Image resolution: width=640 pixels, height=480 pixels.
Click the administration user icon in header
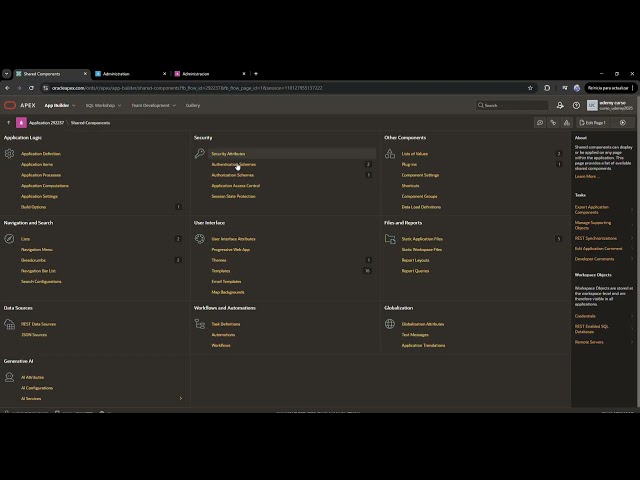(x=560, y=105)
